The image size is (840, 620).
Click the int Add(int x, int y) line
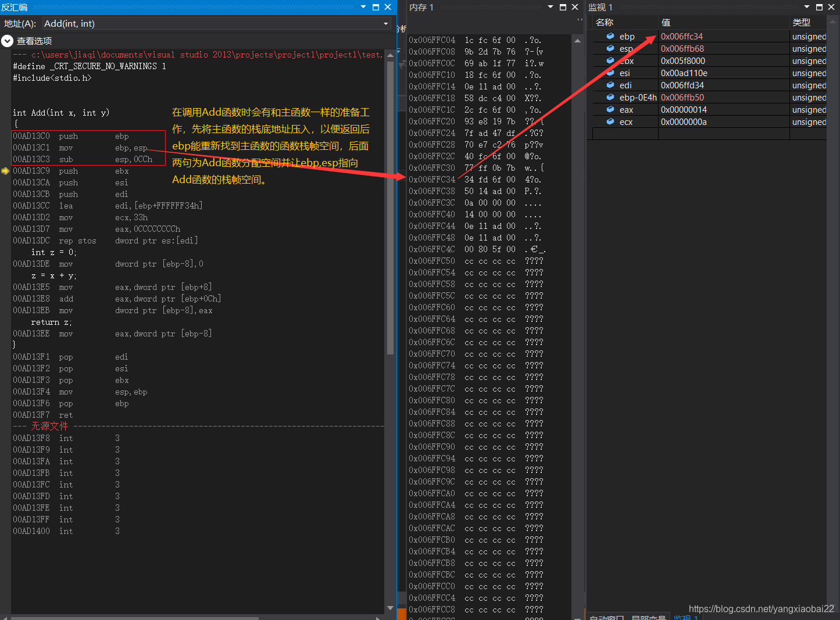point(61,113)
